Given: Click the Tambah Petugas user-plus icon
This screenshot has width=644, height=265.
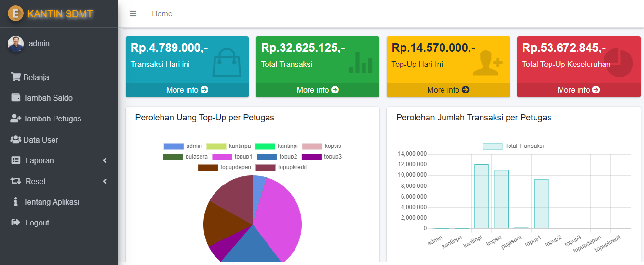Looking at the screenshot, I should [16, 119].
